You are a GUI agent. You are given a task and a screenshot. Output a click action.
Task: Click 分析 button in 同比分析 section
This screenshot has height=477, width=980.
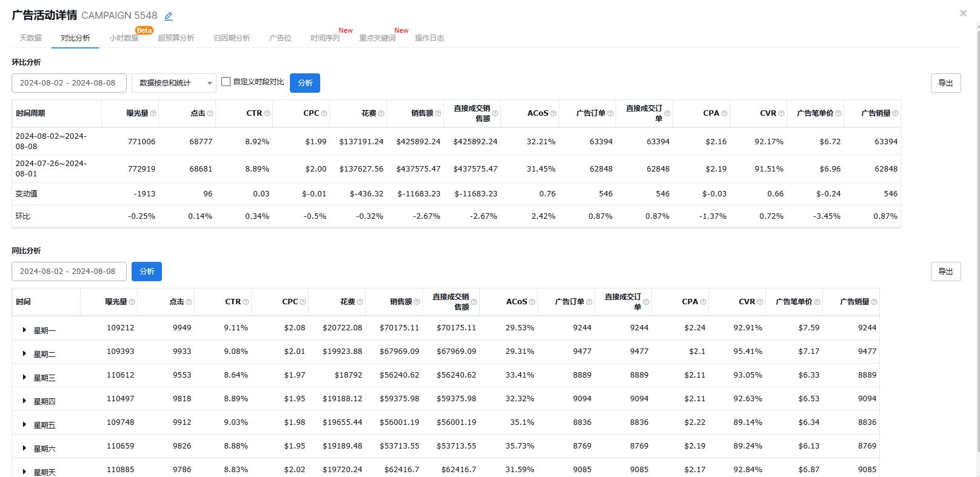[147, 272]
